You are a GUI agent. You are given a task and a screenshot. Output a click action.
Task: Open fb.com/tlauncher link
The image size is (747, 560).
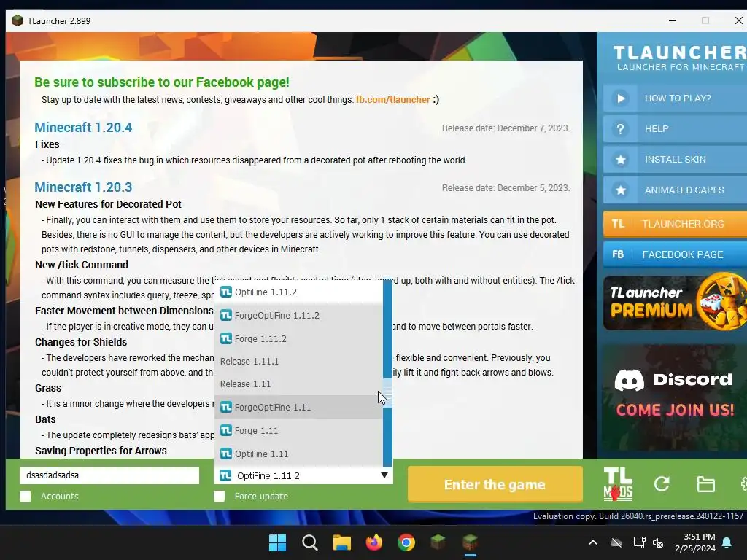[x=392, y=99]
